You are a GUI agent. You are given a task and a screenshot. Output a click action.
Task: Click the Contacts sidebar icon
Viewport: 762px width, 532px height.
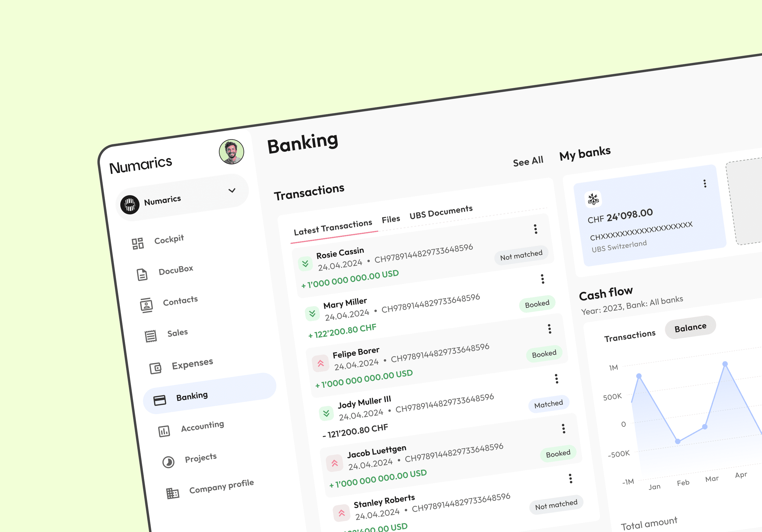[x=146, y=305]
